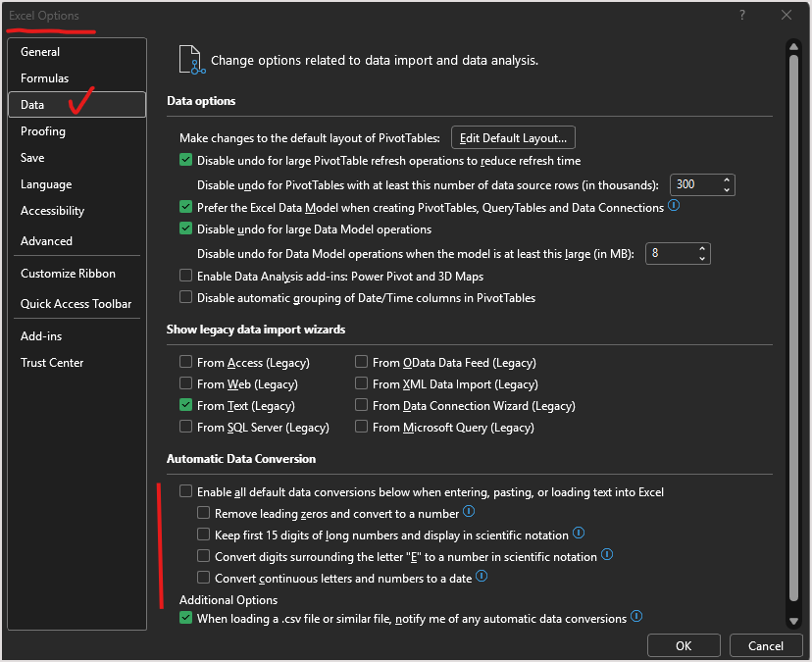Show info for letter "E" scientific notation option
This screenshot has width=812, height=662.
coord(607,555)
